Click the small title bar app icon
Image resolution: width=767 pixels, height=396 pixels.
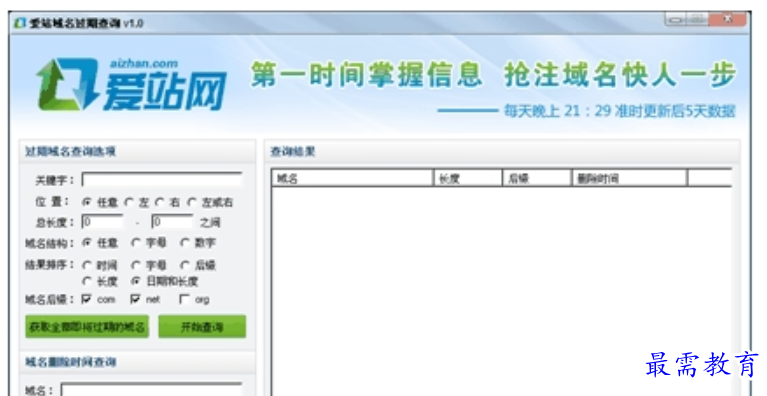tap(20, 23)
